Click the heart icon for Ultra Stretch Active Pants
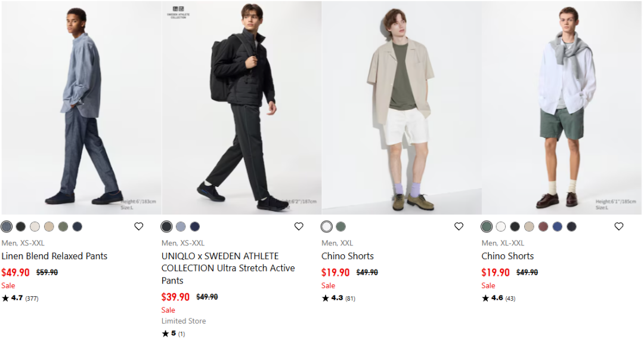This screenshot has height=360, width=644. click(x=299, y=226)
